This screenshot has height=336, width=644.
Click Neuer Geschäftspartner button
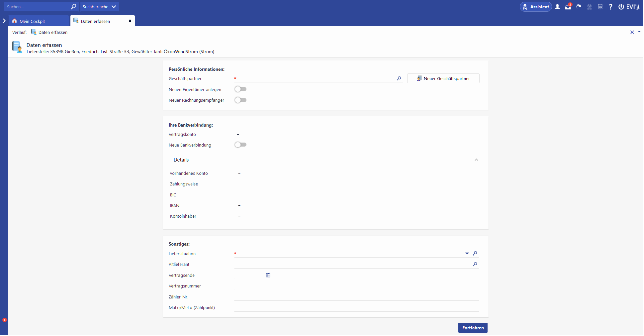tap(443, 78)
